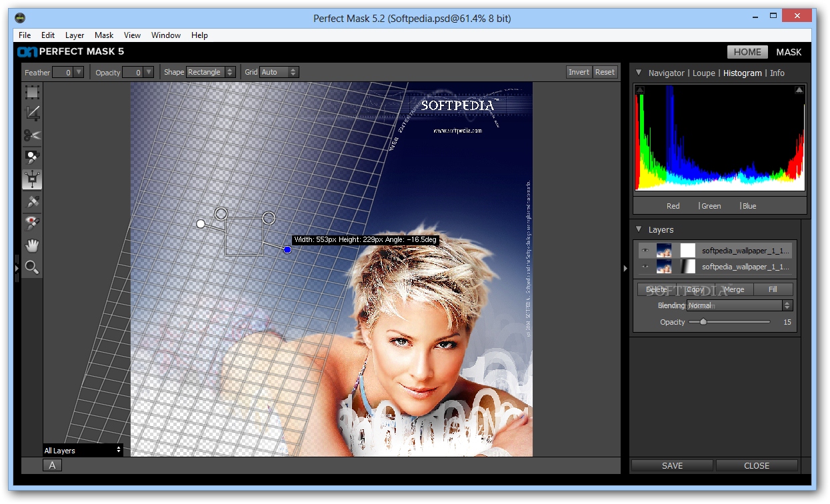
Task: Toggle visibility eye of top softpedia_wallpaper layer
Action: tap(645, 251)
